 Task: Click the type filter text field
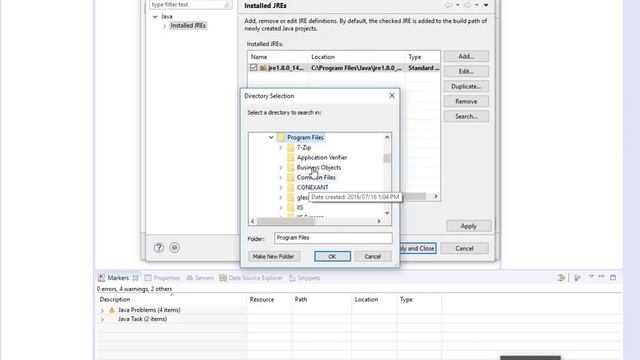[187, 4]
